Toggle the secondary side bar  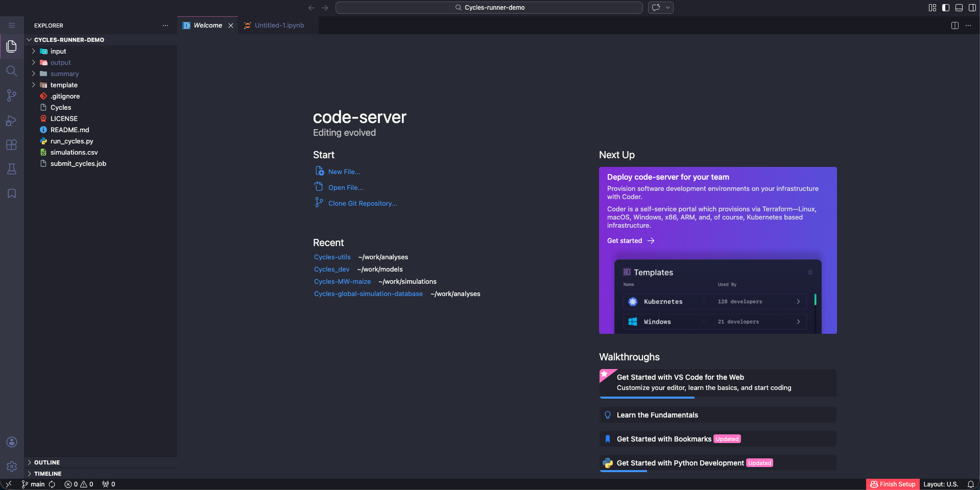[972, 8]
